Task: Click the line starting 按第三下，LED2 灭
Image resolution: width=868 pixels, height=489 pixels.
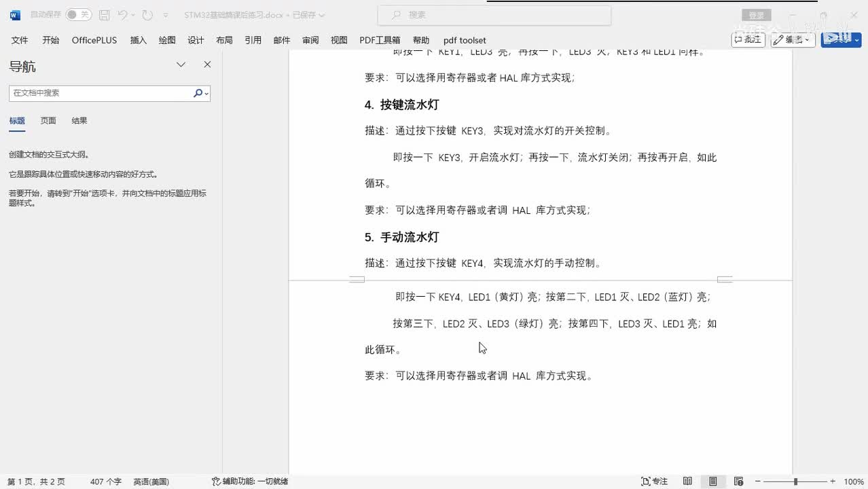Action: click(x=555, y=324)
